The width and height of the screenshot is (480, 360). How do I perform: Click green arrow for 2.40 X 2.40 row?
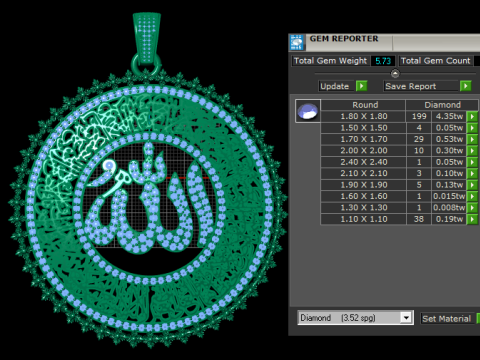[x=472, y=162]
